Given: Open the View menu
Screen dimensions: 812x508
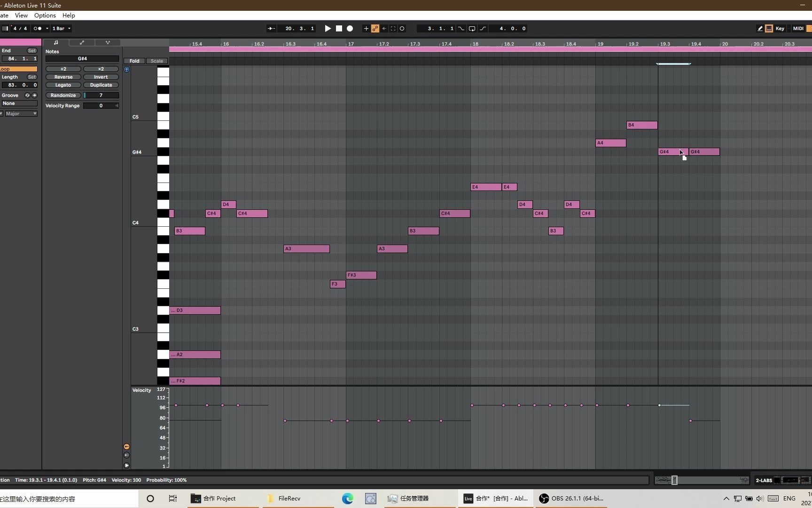Looking at the screenshot, I should click(x=21, y=16).
